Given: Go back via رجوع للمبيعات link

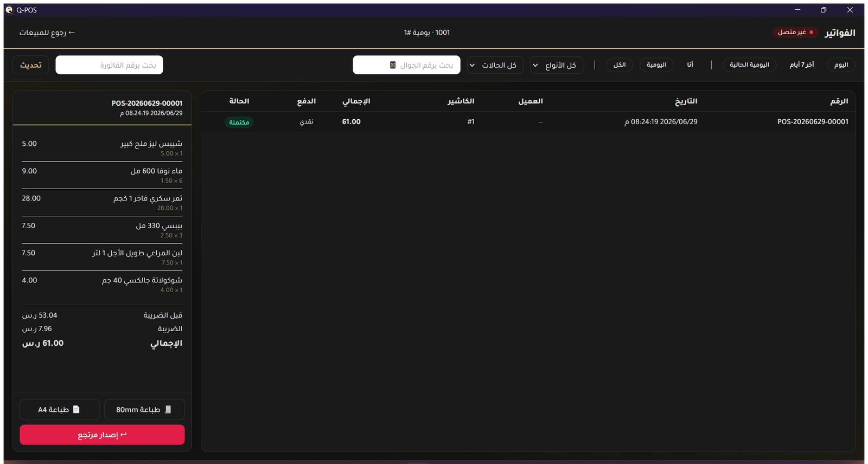Looking at the screenshot, I should pos(47,33).
